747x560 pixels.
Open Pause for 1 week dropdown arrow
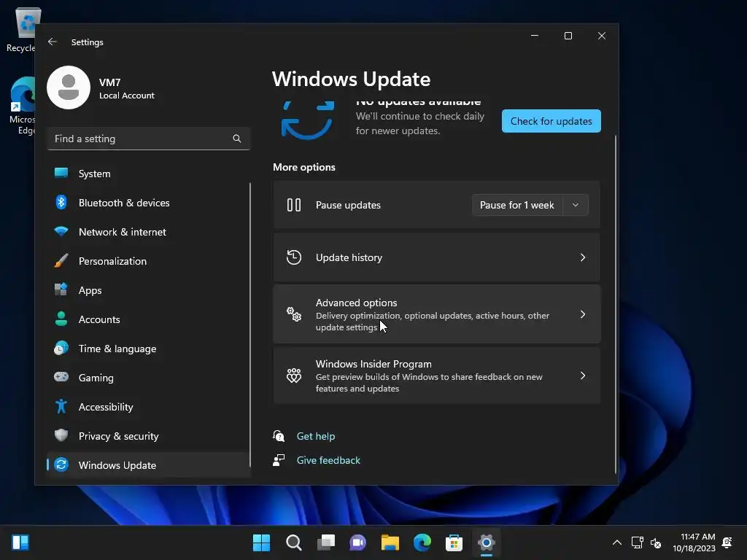576,205
